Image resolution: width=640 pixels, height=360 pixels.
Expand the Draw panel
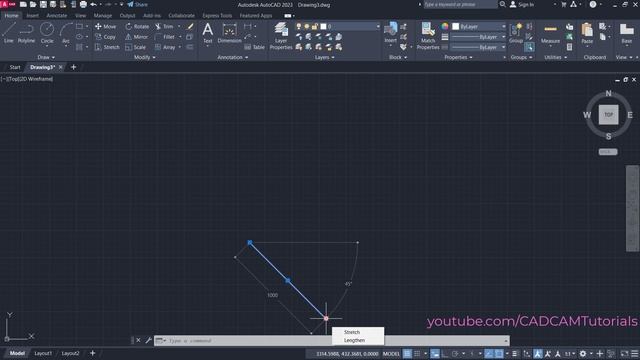pyautogui.click(x=46, y=58)
